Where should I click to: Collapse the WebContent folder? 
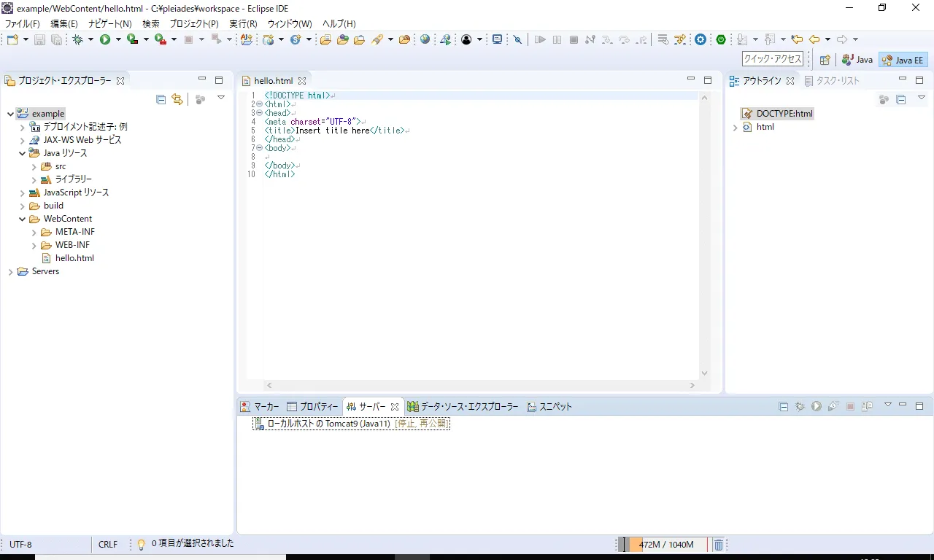[22, 219]
